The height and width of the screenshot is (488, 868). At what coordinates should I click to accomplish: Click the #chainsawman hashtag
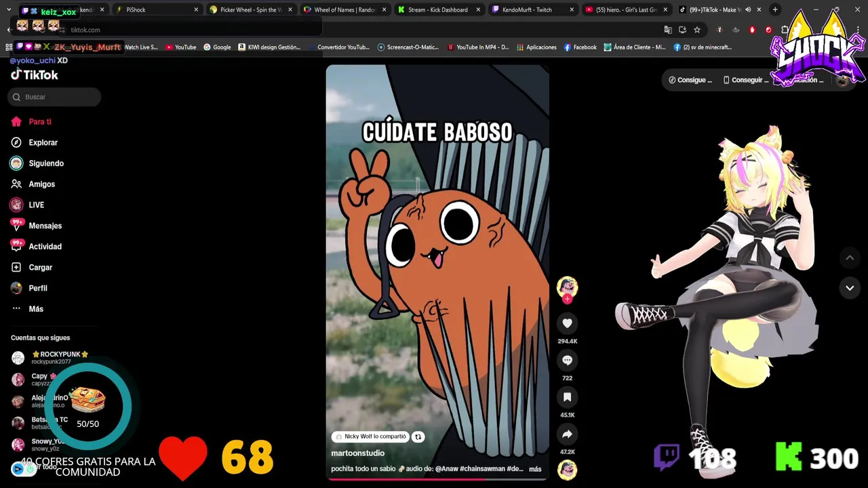482,469
